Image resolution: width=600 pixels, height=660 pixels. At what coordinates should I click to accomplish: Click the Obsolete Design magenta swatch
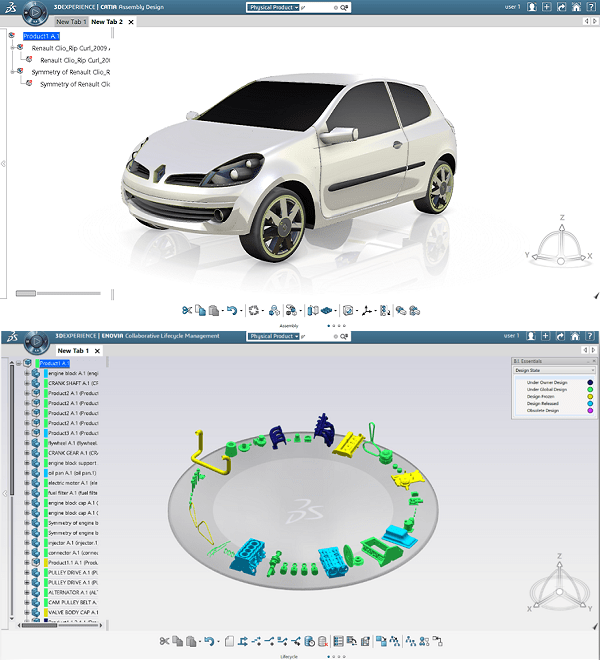[590, 410]
